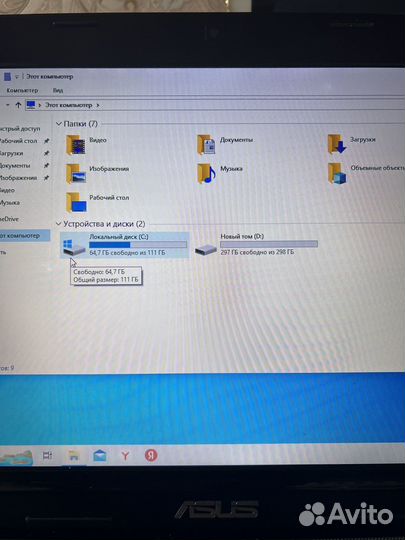
Task: Click the computer icon in the address bar
Action: click(x=31, y=105)
